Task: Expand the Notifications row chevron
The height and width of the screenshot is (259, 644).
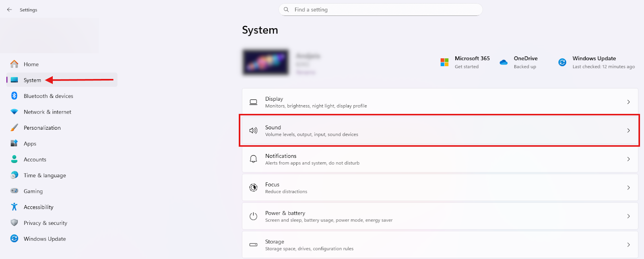Action: click(628, 159)
